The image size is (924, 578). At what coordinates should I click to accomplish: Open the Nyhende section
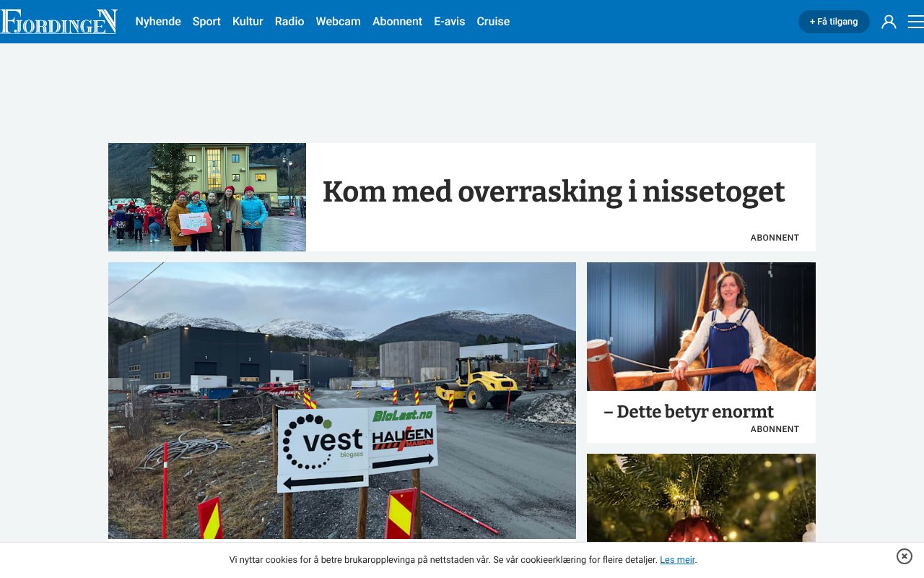158,22
